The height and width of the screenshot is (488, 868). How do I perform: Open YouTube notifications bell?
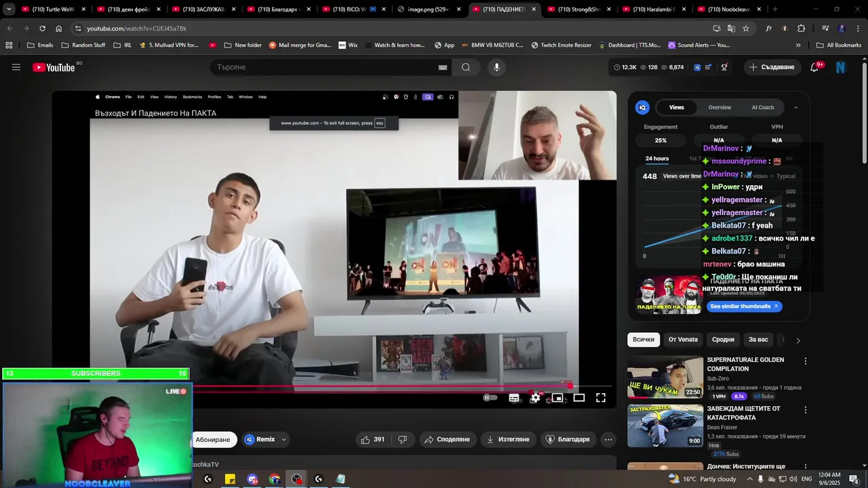[x=814, y=67]
